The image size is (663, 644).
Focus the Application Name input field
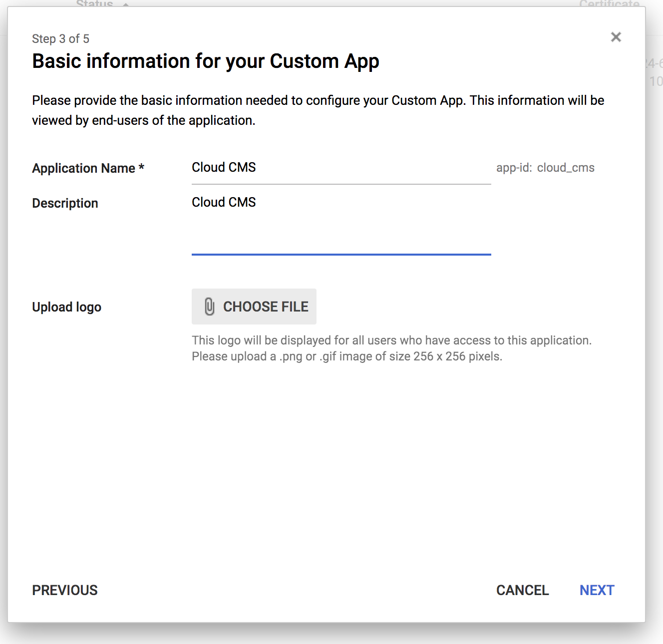(341, 168)
